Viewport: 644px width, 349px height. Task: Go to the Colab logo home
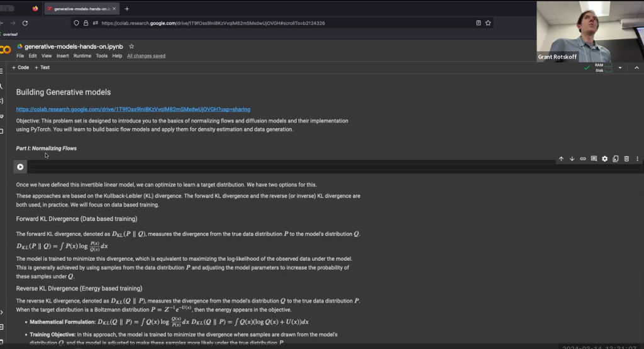coord(5,50)
